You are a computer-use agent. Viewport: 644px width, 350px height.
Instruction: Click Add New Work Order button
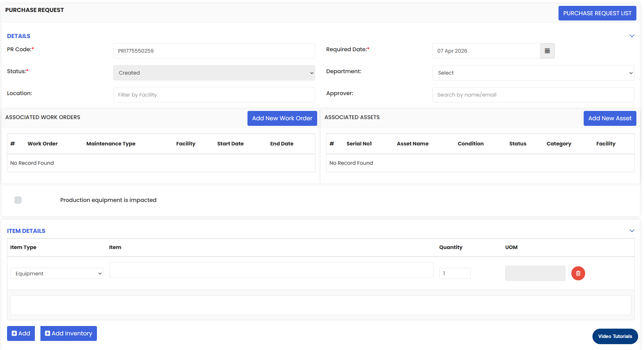pyautogui.click(x=282, y=118)
